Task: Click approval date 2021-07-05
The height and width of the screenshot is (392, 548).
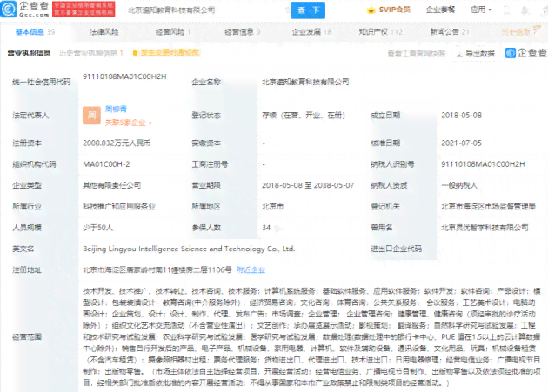Action: tap(461, 143)
